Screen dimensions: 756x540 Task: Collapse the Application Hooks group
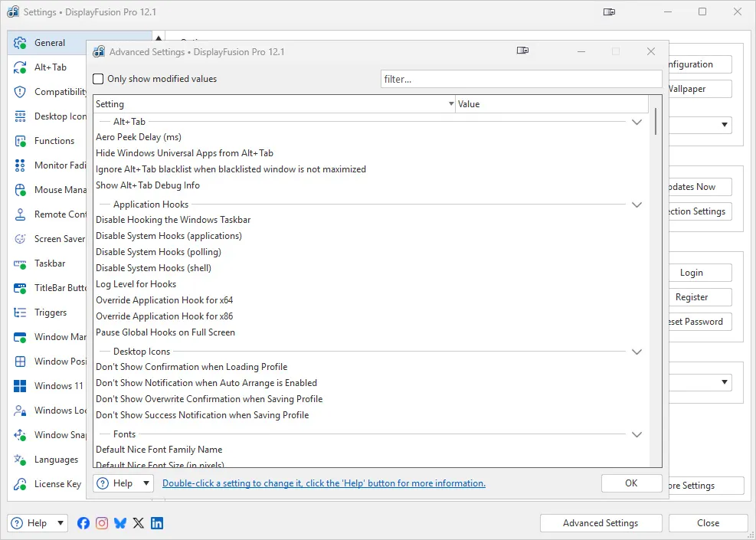(637, 205)
